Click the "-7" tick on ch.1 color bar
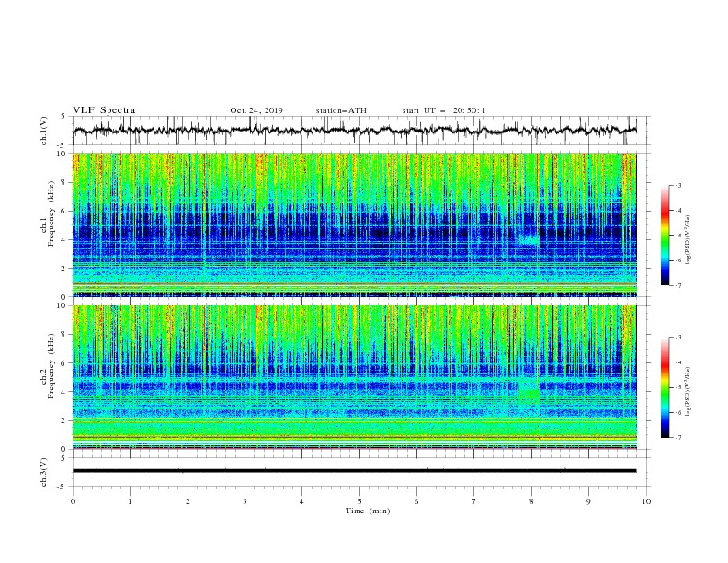The image size is (728, 563). tap(677, 285)
